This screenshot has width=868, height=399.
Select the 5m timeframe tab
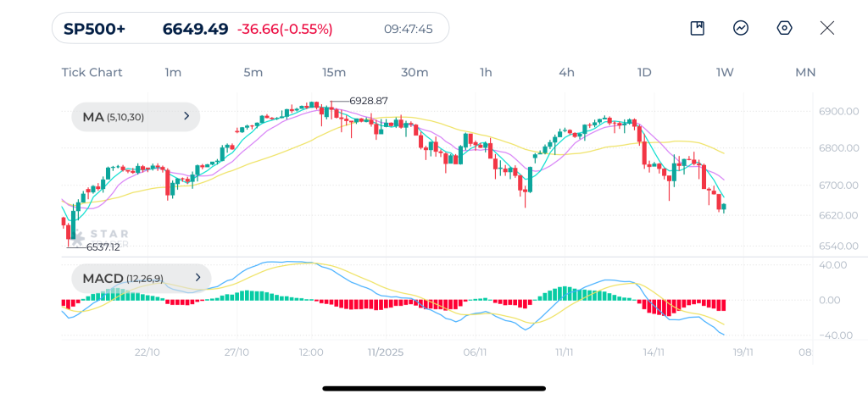(253, 72)
